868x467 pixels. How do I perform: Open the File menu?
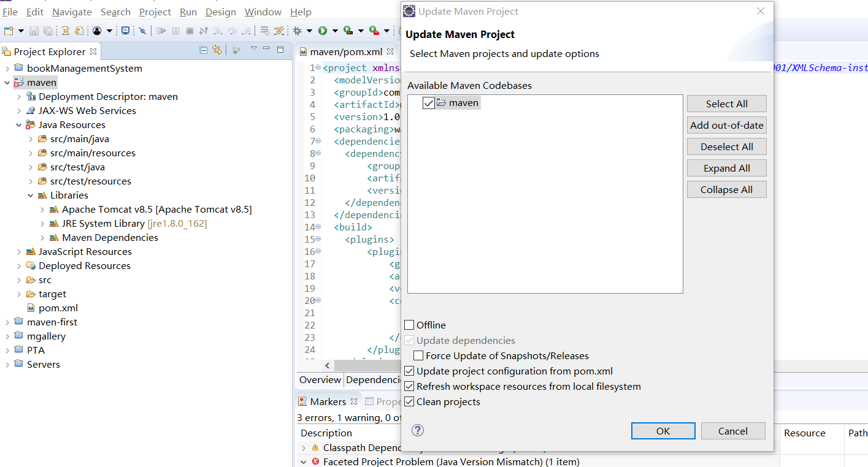10,12
